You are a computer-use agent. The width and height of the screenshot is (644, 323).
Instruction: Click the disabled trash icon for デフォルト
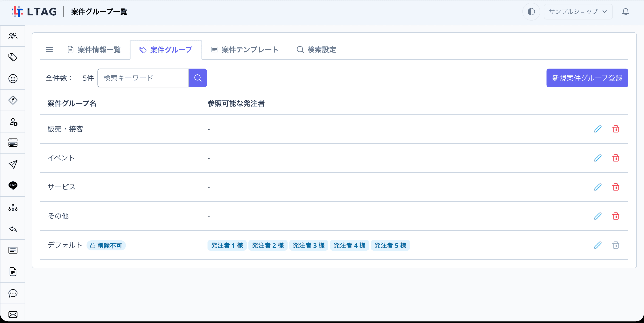(x=616, y=245)
